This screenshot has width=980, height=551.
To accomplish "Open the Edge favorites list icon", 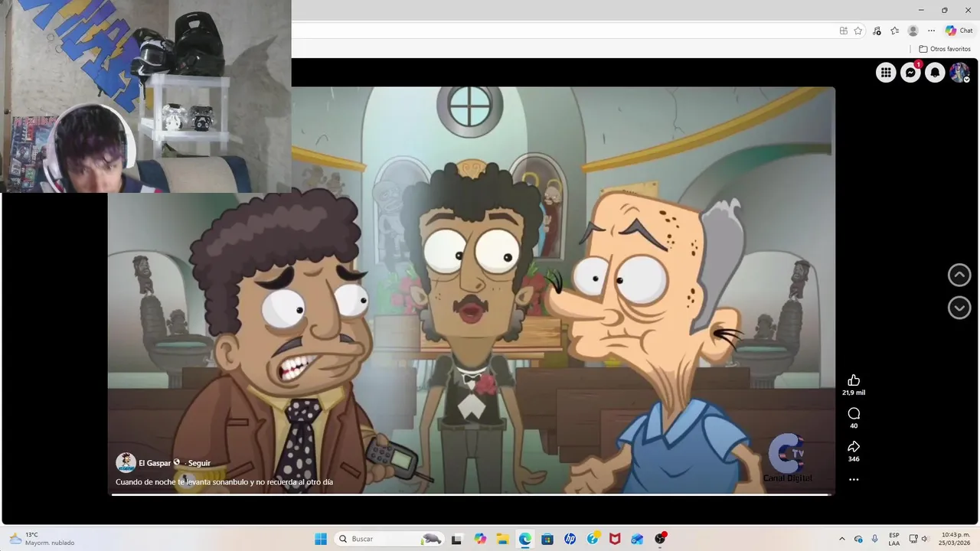I will 894,31.
